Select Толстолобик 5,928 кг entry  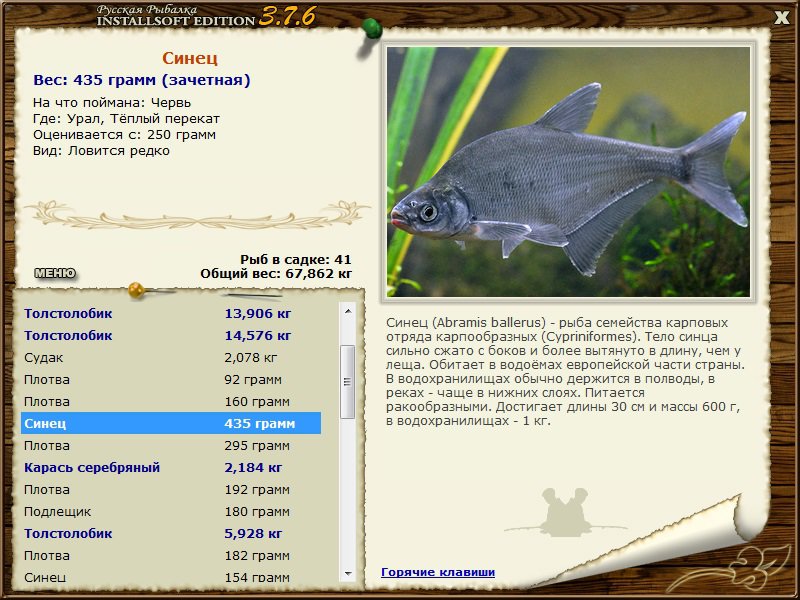coord(171,533)
